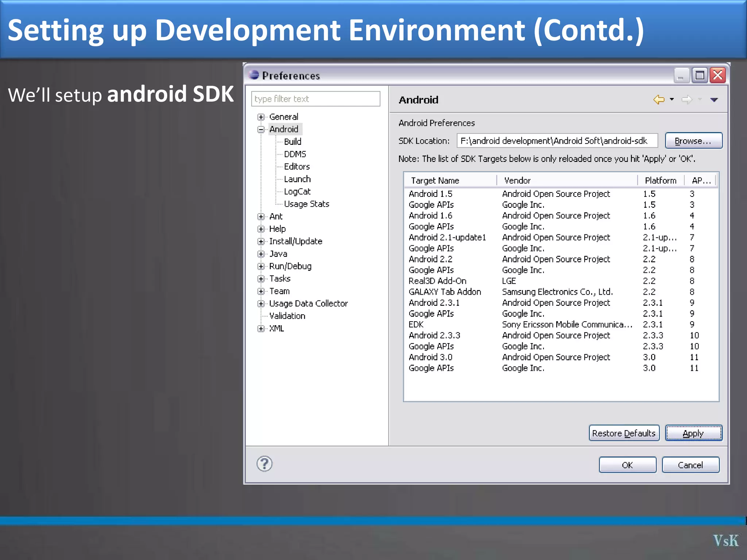
Task: Close the Preferences dialog
Action: pyautogui.click(x=718, y=75)
